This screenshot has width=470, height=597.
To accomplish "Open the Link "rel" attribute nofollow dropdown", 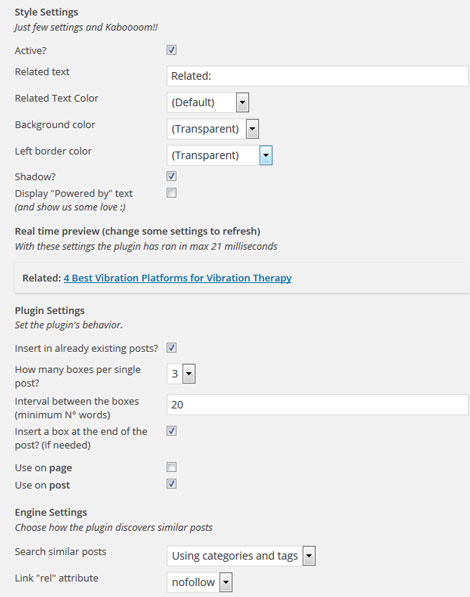I will point(226,582).
